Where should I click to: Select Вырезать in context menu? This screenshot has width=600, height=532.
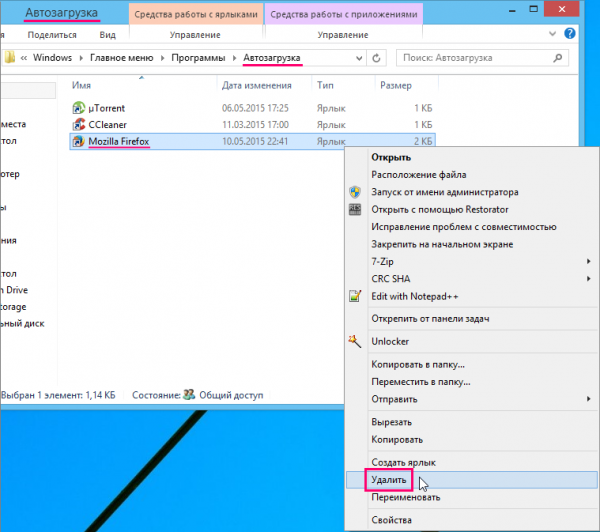391,422
